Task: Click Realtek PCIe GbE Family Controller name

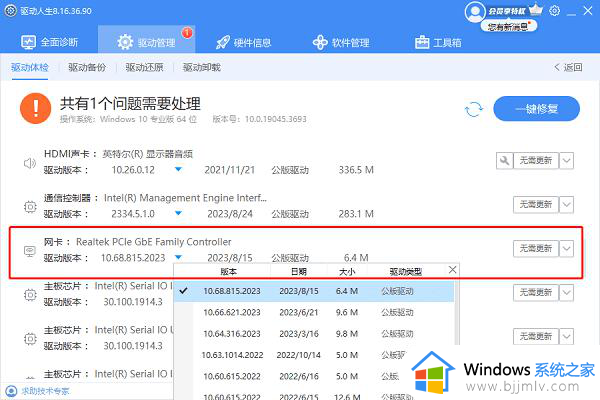Action: coord(154,242)
